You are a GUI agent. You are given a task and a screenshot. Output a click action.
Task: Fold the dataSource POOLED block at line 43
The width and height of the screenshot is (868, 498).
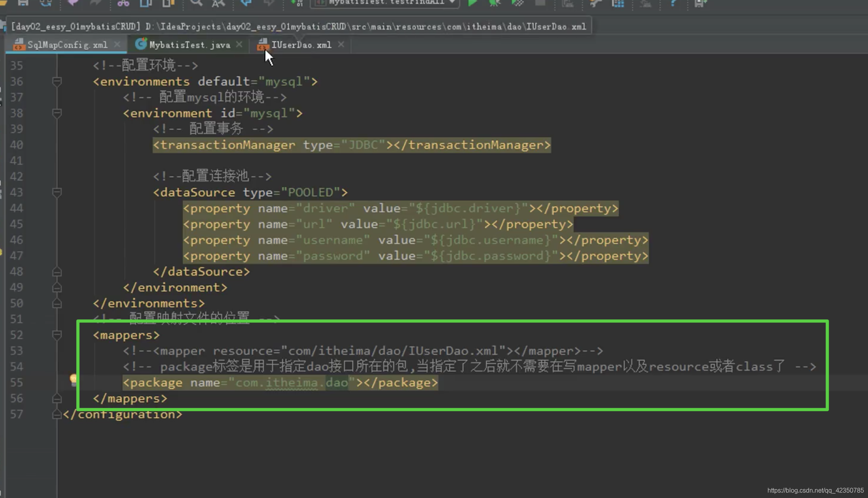57,192
